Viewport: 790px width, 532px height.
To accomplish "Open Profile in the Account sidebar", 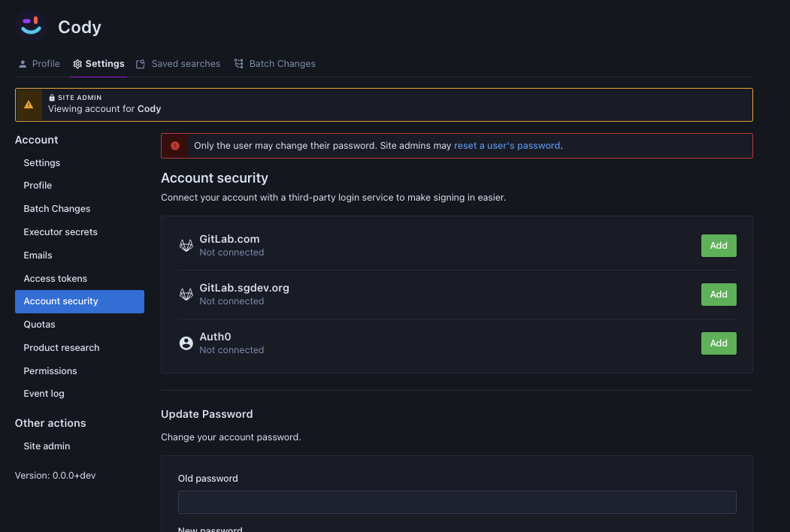I will coord(80,186).
